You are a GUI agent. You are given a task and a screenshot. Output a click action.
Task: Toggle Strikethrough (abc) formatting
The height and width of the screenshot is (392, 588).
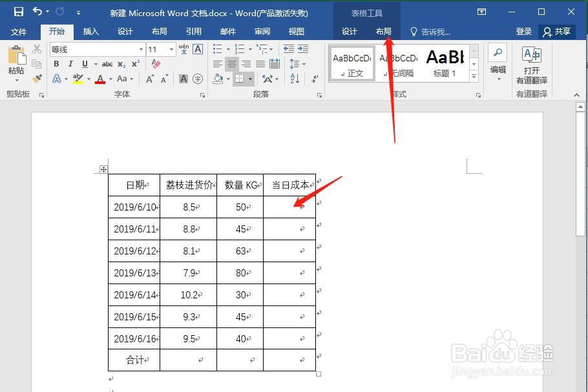107,64
